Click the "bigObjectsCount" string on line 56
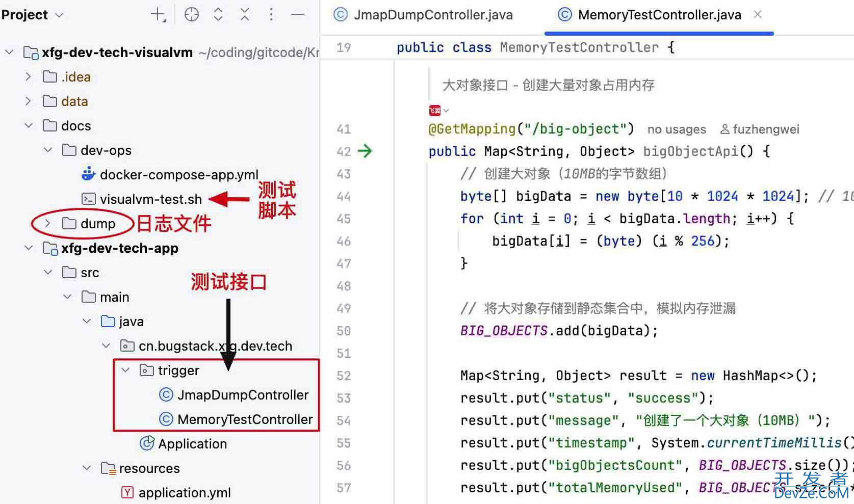The height and width of the screenshot is (504, 854). [615, 465]
